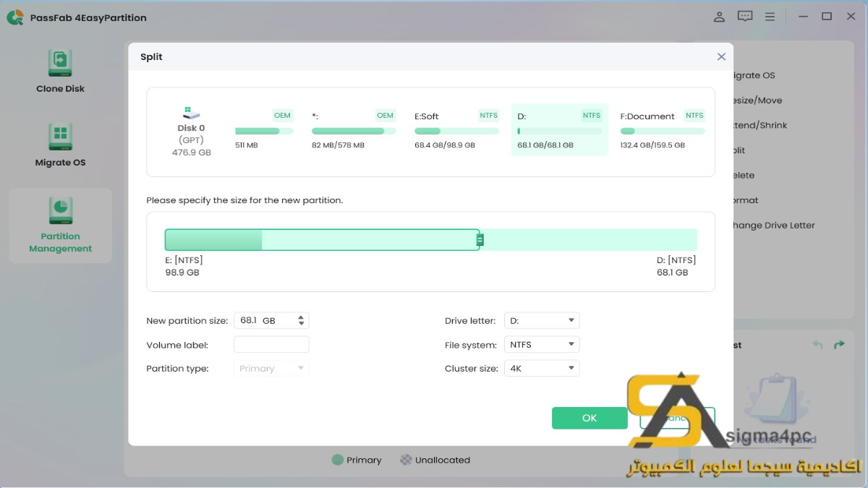The width and height of the screenshot is (868, 488).
Task: Open the user account icon
Action: click(x=719, y=17)
